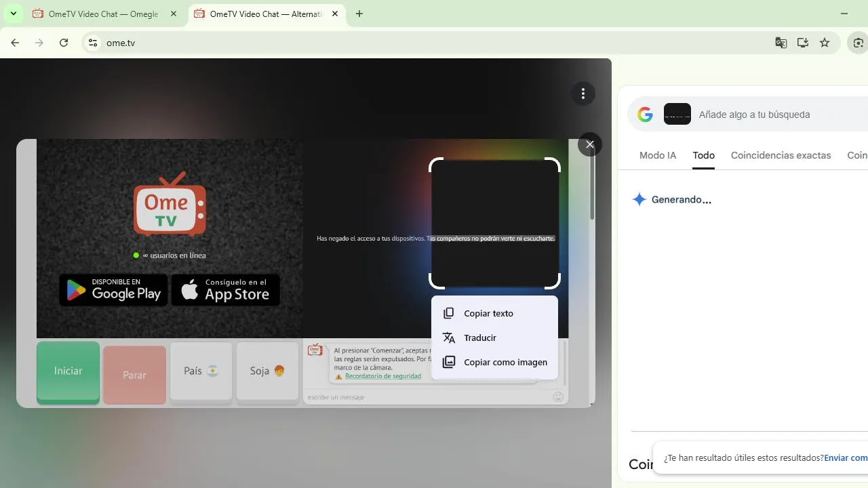This screenshot has height=488, width=868.
Task: Open the País country selector
Action: coord(201,371)
